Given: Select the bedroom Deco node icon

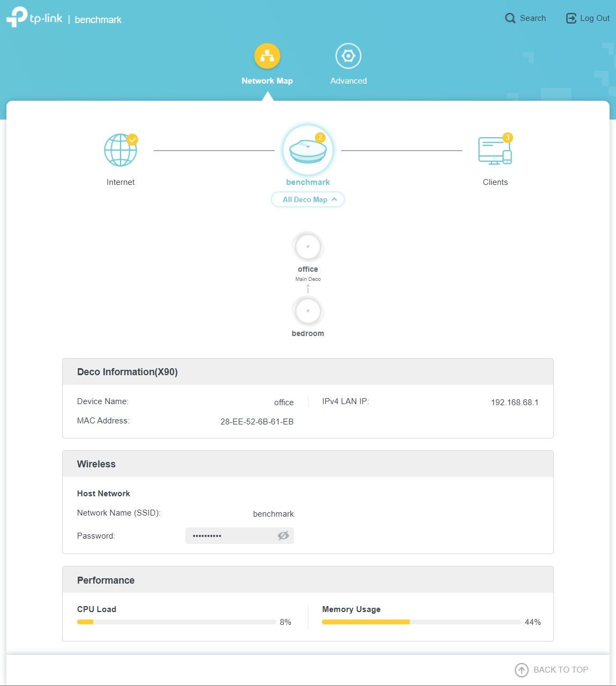Looking at the screenshot, I should pyautogui.click(x=308, y=311).
